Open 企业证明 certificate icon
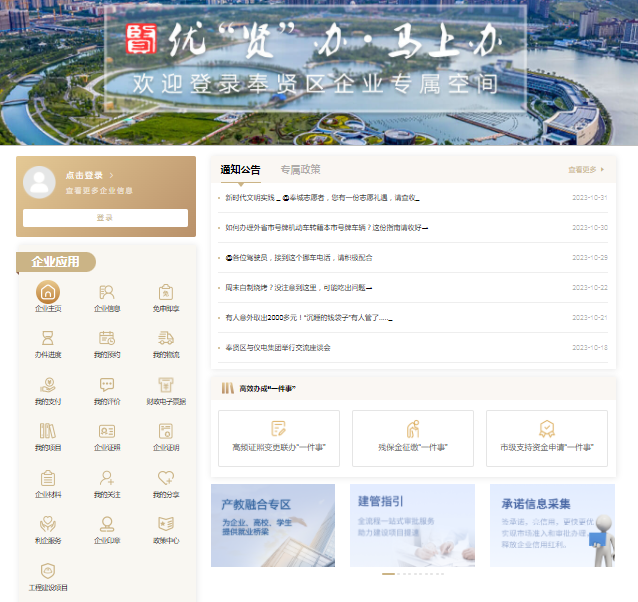 166,431
